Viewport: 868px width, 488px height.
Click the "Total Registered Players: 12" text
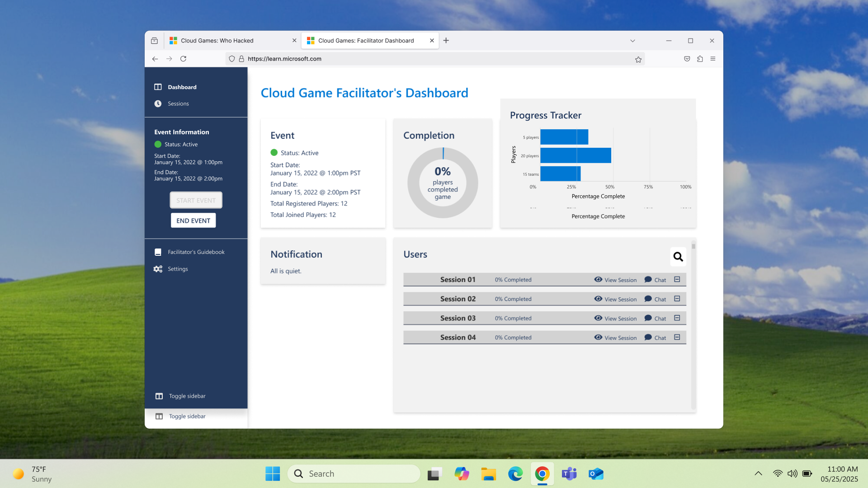[309, 204]
